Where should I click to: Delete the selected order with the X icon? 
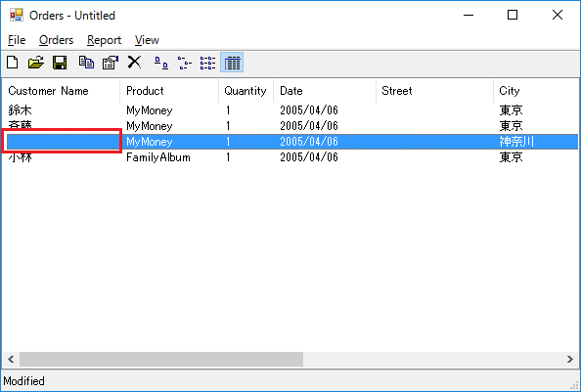tap(134, 63)
